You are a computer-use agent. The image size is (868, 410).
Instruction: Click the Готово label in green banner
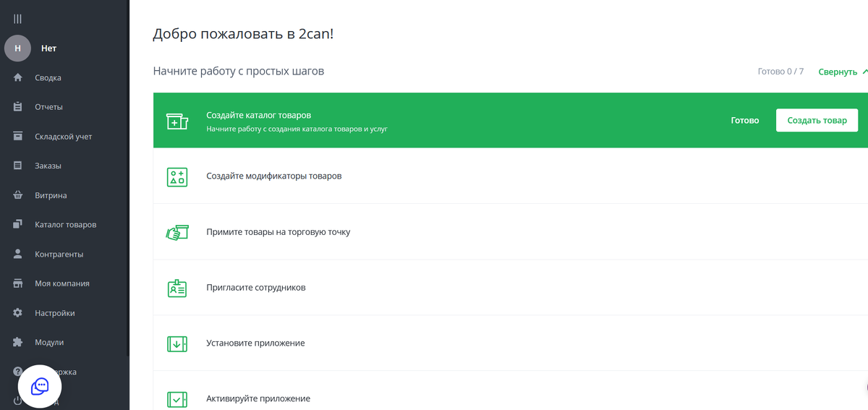click(x=745, y=121)
